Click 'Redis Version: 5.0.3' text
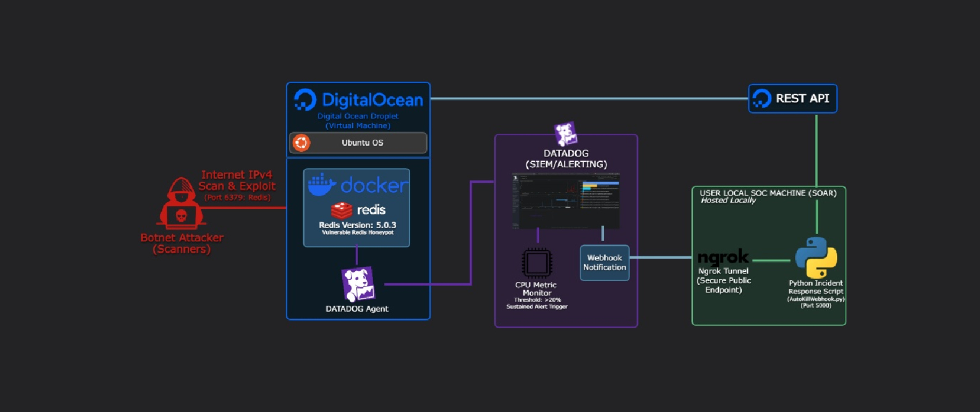Viewport: 980px width, 412px height. point(358,225)
